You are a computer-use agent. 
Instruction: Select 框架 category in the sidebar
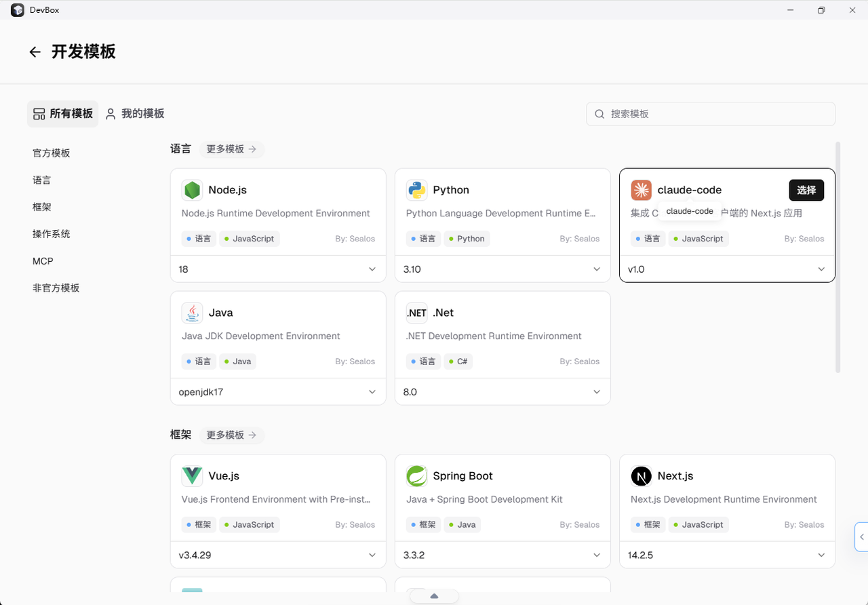pos(42,207)
